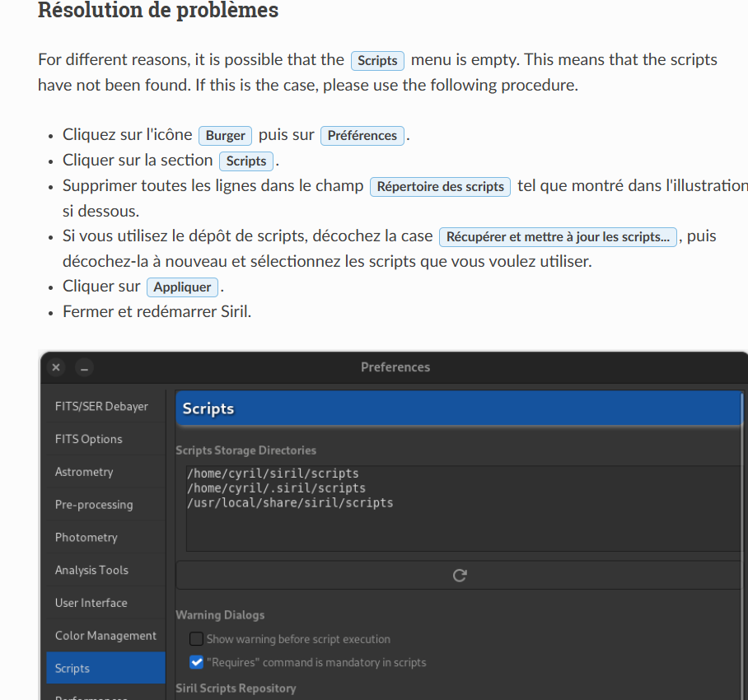Image resolution: width=748 pixels, height=700 pixels.
Task: Click the "Répertoire des scripts" label badge
Action: click(440, 187)
